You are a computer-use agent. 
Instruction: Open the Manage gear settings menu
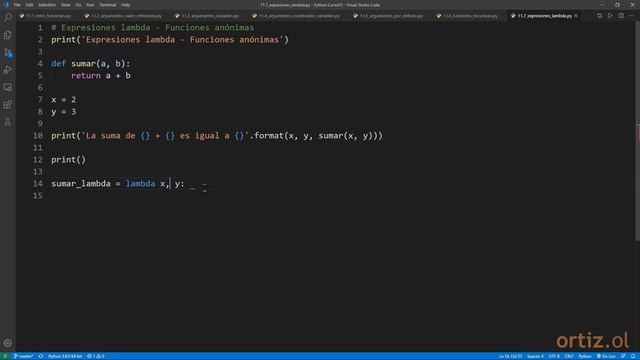click(x=8, y=343)
